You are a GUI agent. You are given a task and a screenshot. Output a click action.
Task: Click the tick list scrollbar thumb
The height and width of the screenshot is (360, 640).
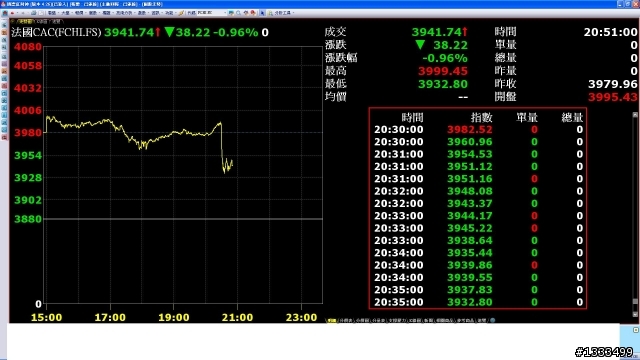pyautogui.click(x=635, y=302)
